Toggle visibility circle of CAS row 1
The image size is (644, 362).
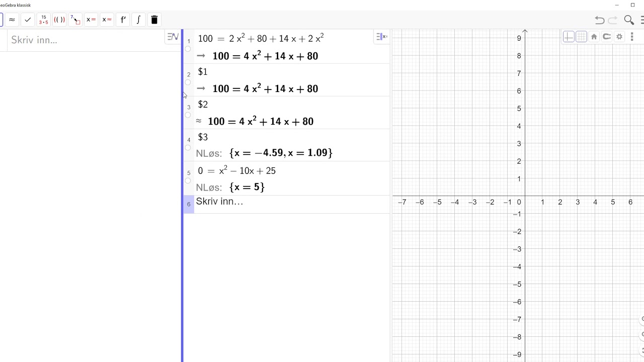pyautogui.click(x=188, y=49)
